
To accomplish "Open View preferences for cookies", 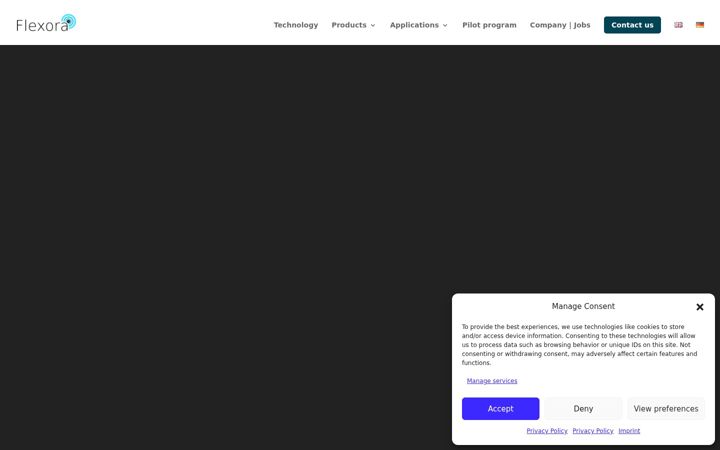I will click(x=666, y=409).
